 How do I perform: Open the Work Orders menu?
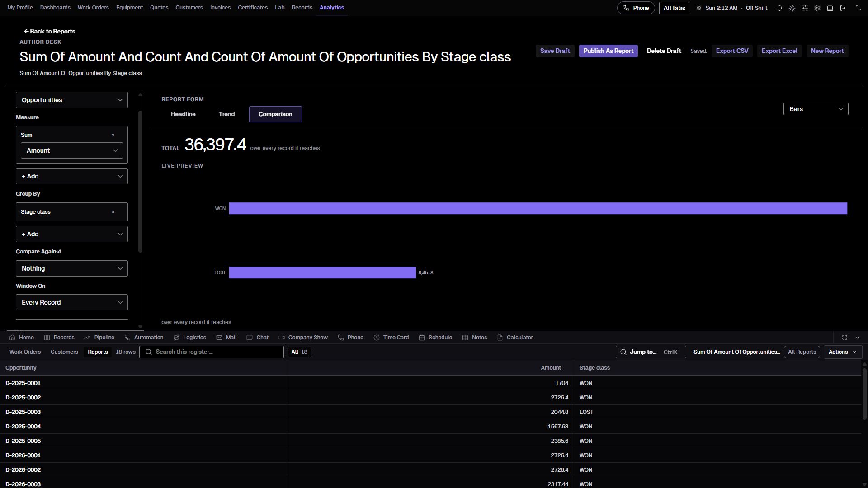[x=93, y=8]
